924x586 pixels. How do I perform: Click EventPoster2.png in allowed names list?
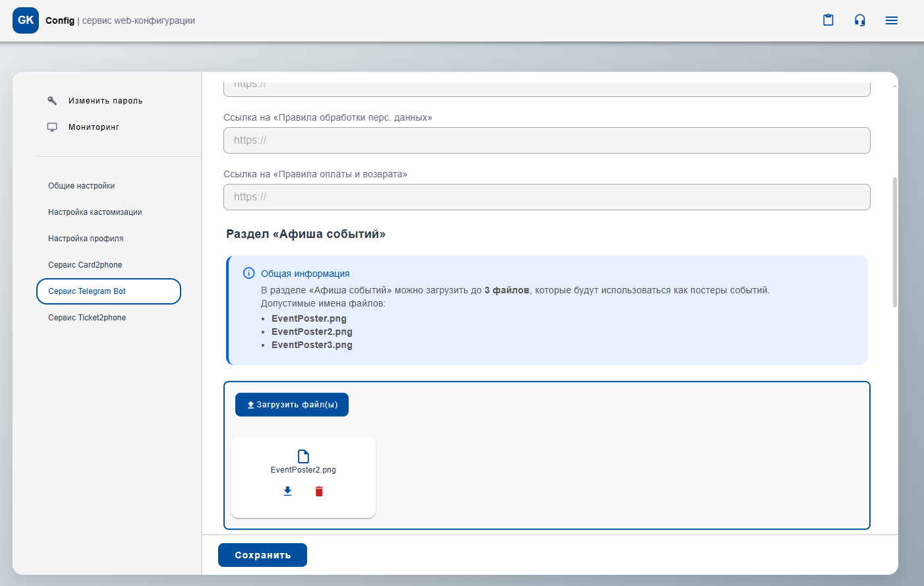pyautogui.click(x=312, y=332)
